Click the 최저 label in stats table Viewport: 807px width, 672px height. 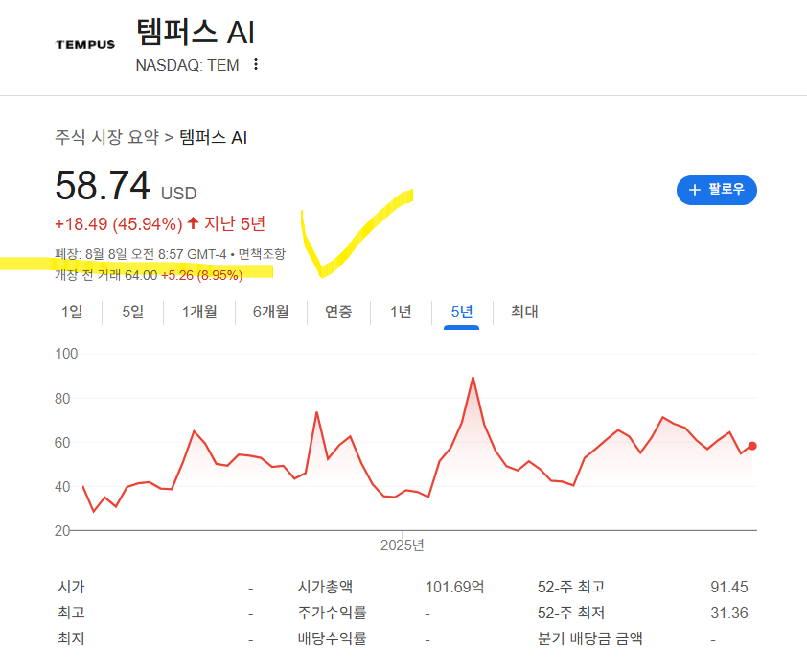tap(72, 638)
